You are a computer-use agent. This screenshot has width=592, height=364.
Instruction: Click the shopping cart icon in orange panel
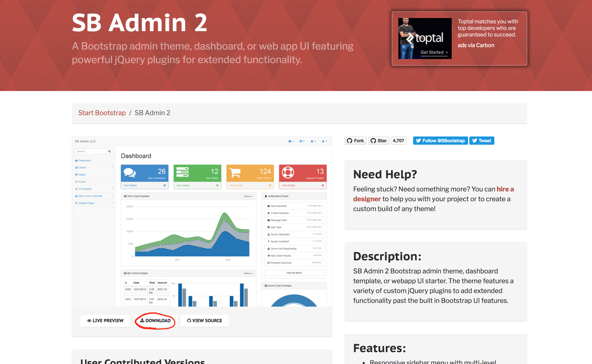235,172
